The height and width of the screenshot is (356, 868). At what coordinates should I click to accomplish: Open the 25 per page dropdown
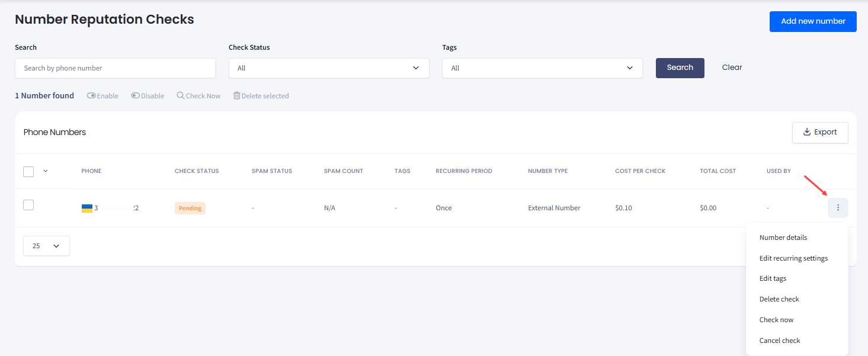point(46,246)
